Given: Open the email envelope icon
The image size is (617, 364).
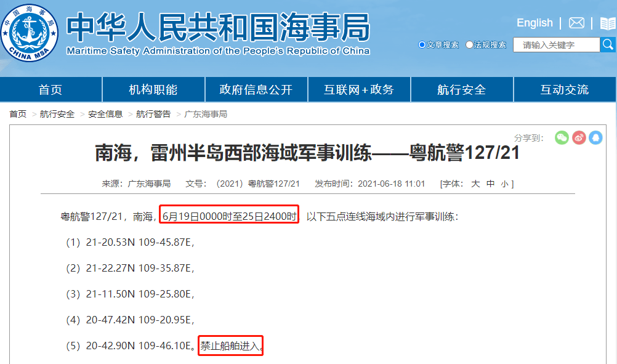Looking at the screenshot, I should pos(576,23).
